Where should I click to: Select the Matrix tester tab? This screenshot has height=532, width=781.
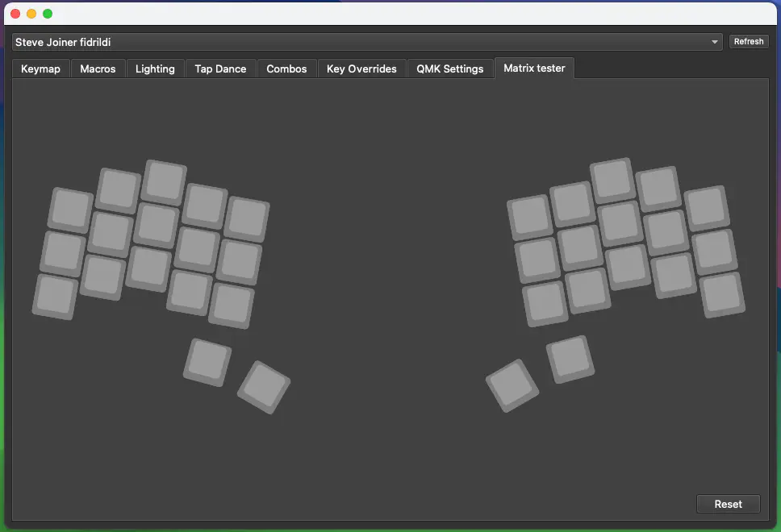pyautogui.click(x=534, y=69)
